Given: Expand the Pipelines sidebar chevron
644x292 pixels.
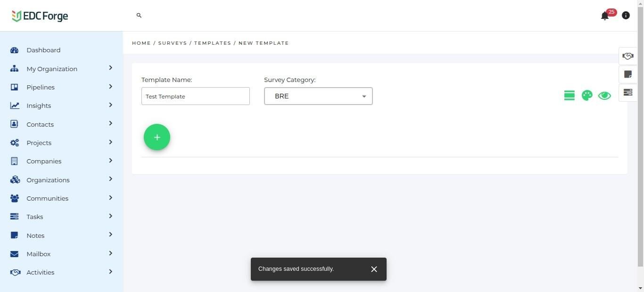Looking at the screenshot, I should pyautogui.click(x=110, y=87).
